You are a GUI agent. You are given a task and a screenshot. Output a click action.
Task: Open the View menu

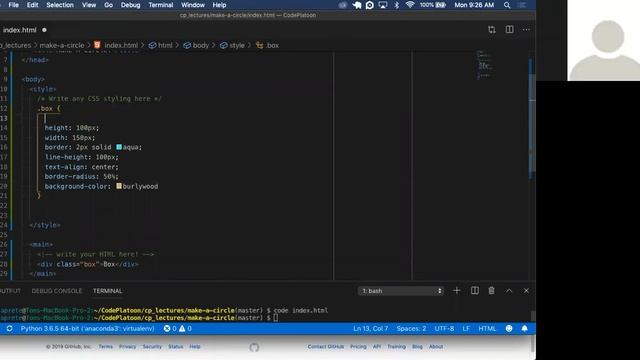coord(89,5)
